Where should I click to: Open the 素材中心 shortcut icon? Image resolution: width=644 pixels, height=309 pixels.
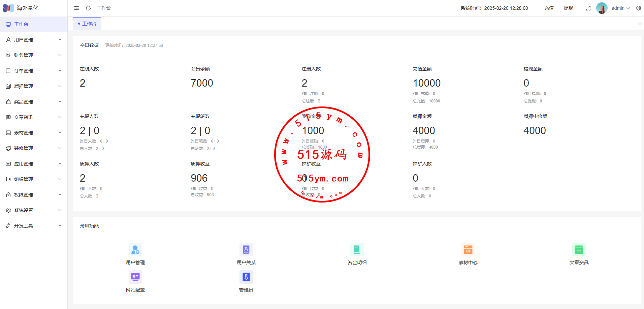tap(468, 250)
